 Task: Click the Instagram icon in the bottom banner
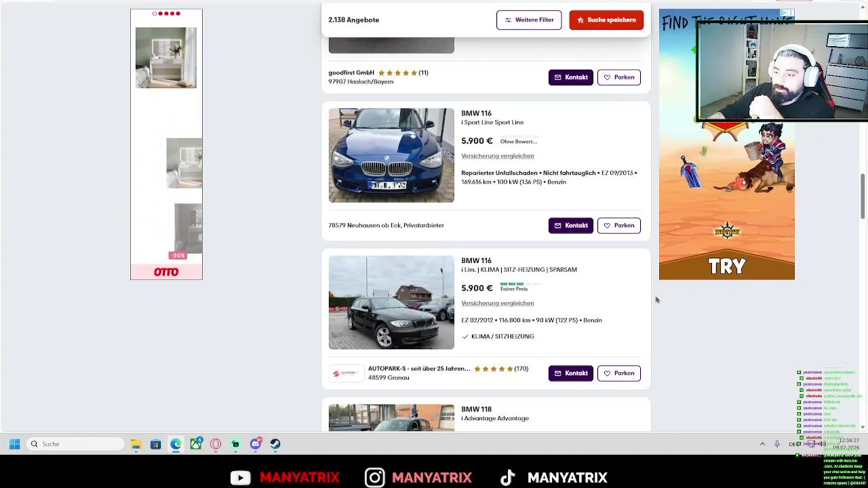click(x=374, y=478)
